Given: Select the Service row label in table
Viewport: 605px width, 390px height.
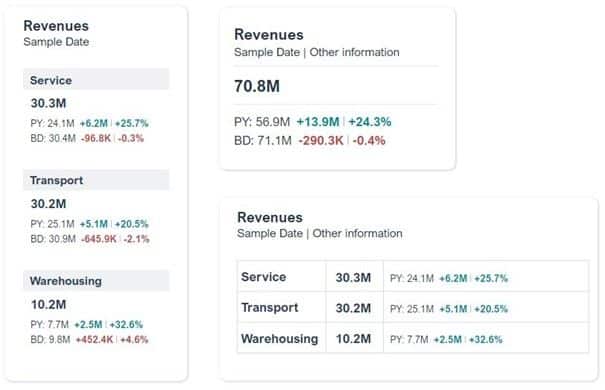Looking at the screenshot, I should click(x=264, y=277).
